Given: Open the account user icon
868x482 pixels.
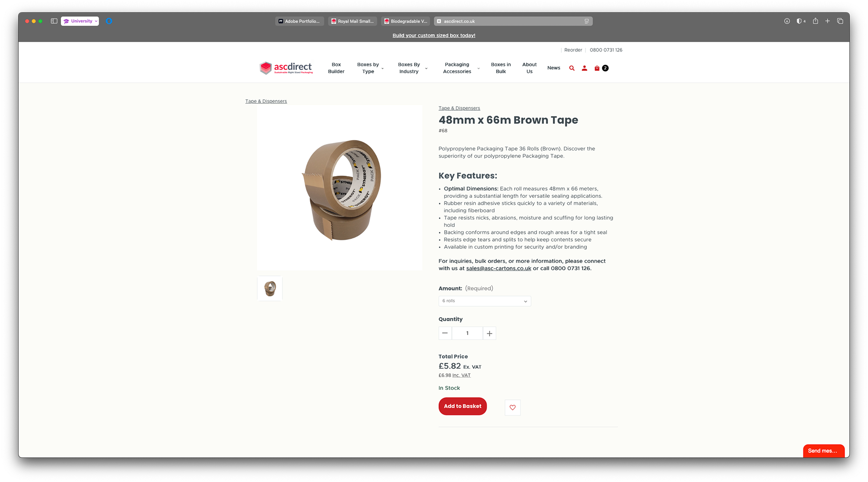Looking at the screenshot, I should point(585,68).
